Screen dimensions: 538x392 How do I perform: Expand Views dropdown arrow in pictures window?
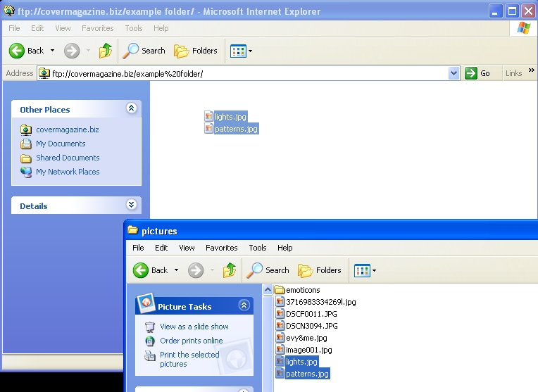[375, 270]
